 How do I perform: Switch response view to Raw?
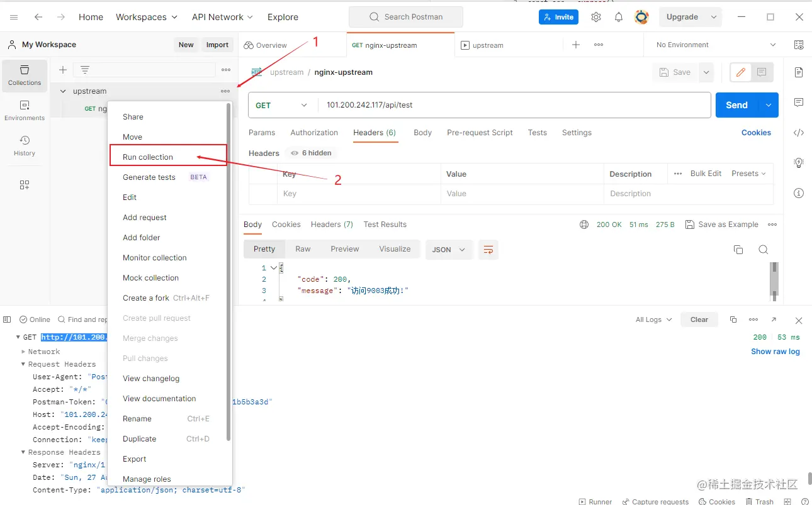pyautogui.click(x=303, y=249)
